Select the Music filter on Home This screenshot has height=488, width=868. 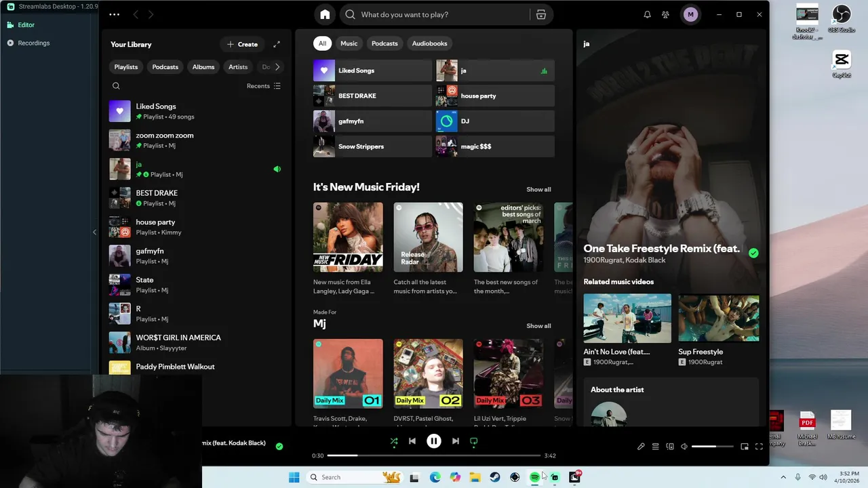[x=349, y=43]
